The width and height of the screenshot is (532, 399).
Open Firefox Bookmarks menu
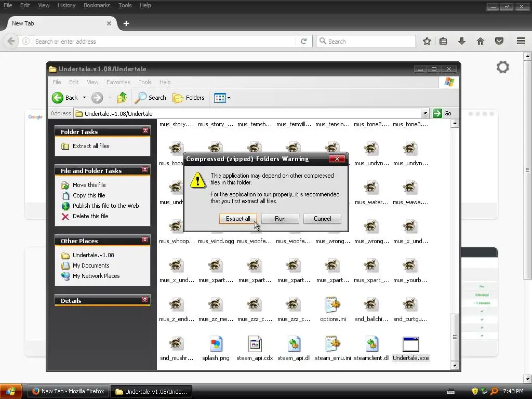pyautogui.click(x=97, y=5)
